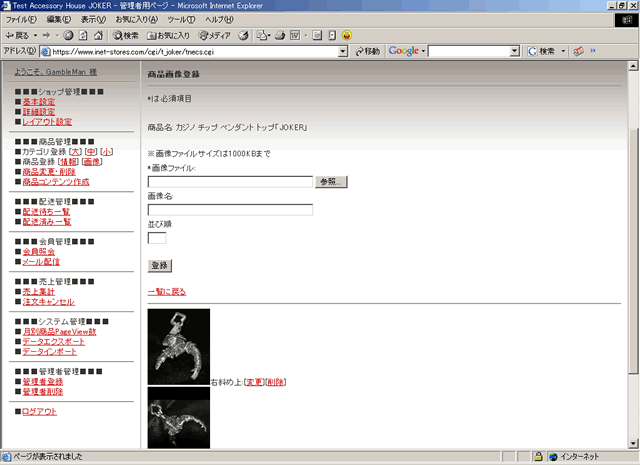Click the Print toolbar icon

pos(280,35)
